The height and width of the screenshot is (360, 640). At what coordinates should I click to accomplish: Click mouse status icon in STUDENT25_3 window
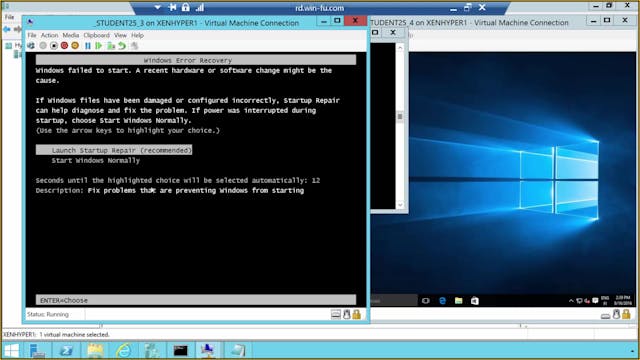[x=347, y=314]
